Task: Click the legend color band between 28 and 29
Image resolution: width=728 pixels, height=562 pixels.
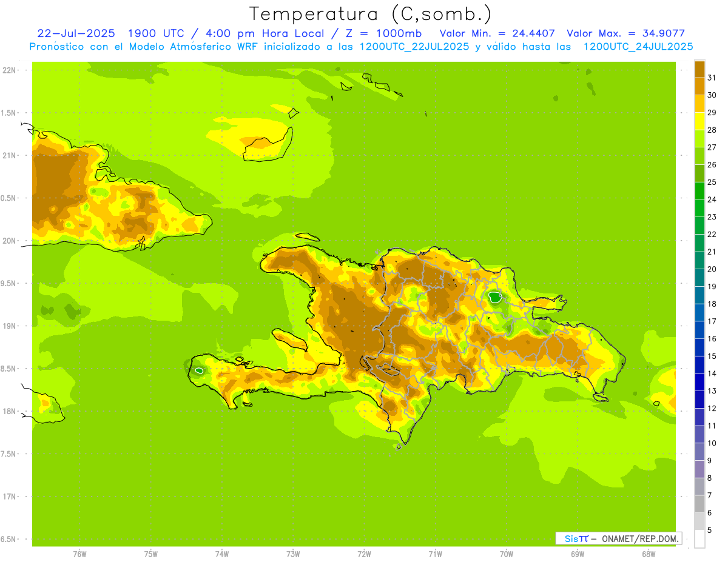Action: (x=699, y=121)
